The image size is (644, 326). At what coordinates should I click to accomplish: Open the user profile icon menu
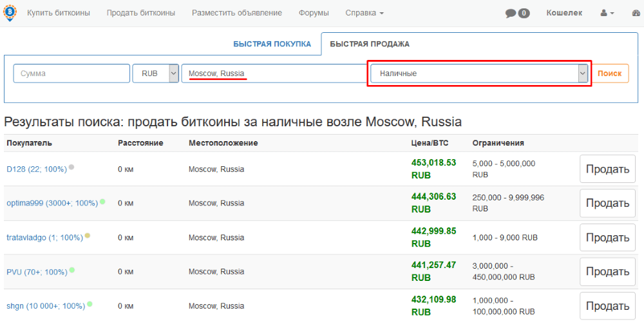(607, 13)
